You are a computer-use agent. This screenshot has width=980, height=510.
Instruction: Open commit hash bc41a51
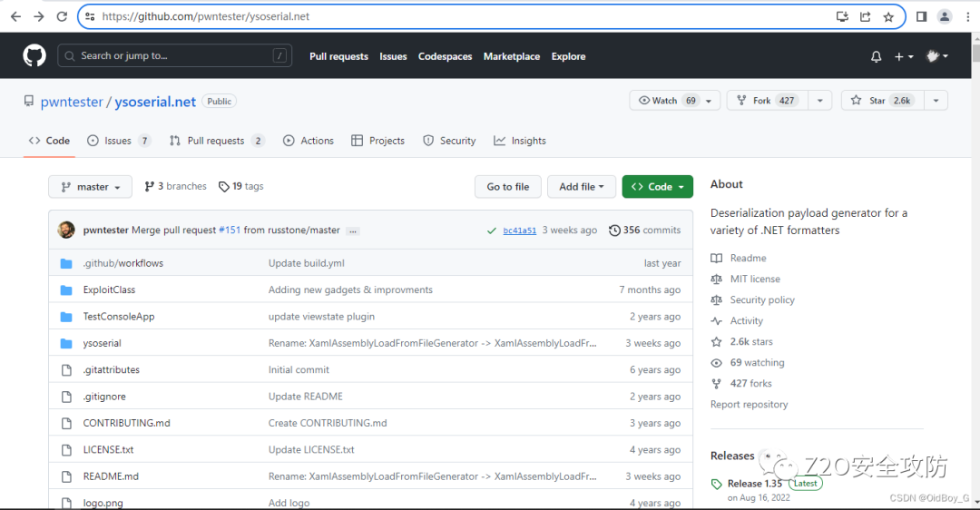[x=519, y=230]
